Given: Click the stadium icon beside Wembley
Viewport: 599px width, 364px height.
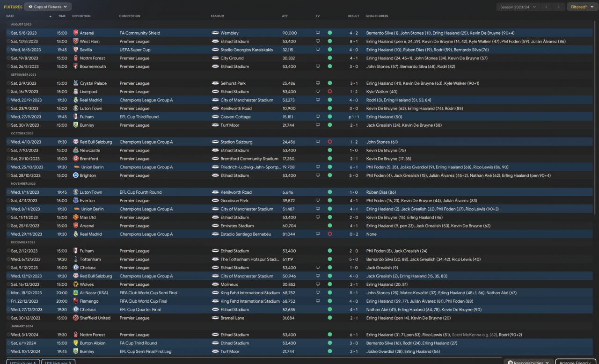Looking at the screenshot, I should point(215,33).
